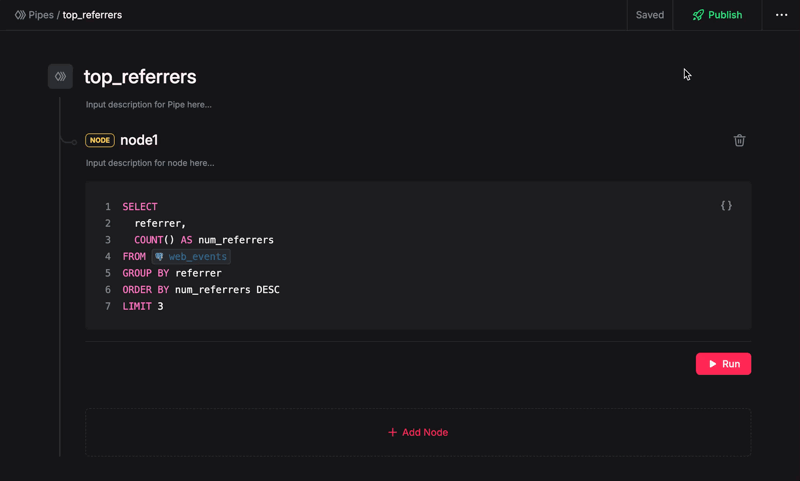Click the FROM keyword on line 4
The image size is (800, 481).
click(134, 257)
